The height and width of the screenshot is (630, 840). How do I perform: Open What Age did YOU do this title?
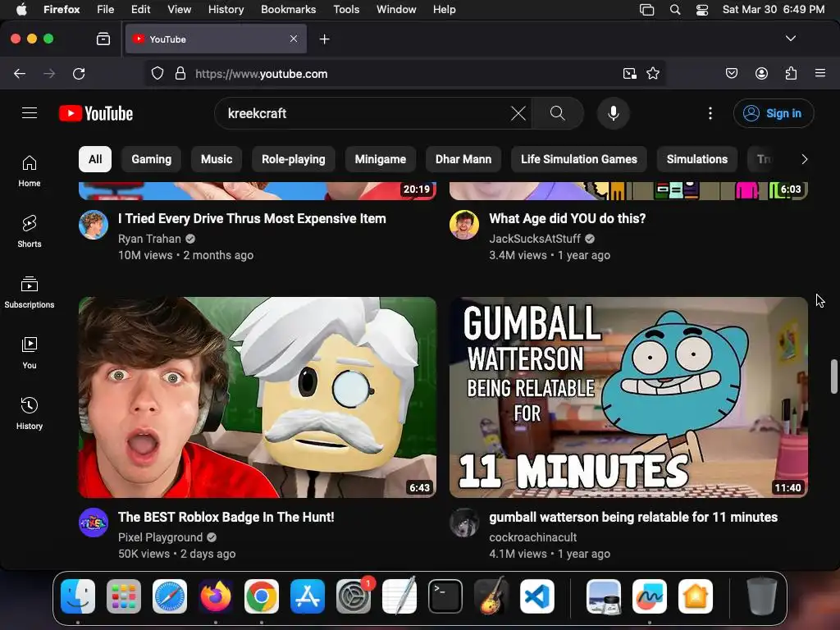click(568, 218)
